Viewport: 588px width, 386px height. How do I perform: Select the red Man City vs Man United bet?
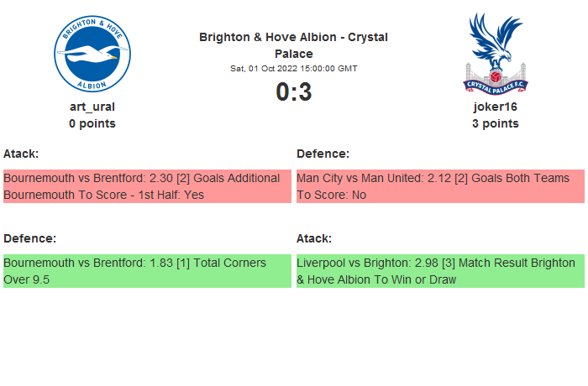pyautogui.click(x=440, y=186)
